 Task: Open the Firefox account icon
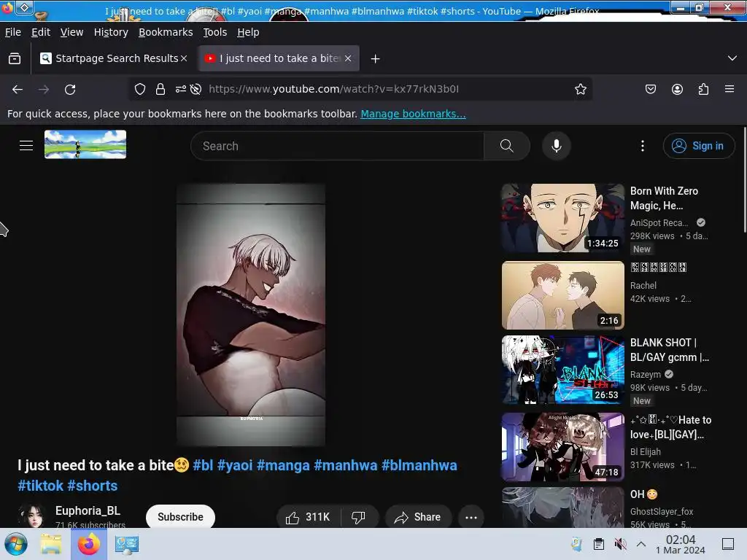point(677,89)
